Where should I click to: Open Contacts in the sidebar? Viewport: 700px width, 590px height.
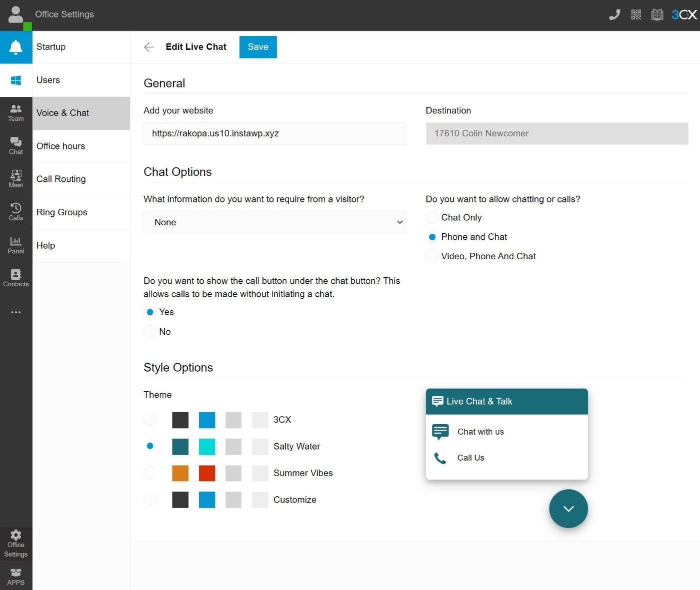[16, 278]
